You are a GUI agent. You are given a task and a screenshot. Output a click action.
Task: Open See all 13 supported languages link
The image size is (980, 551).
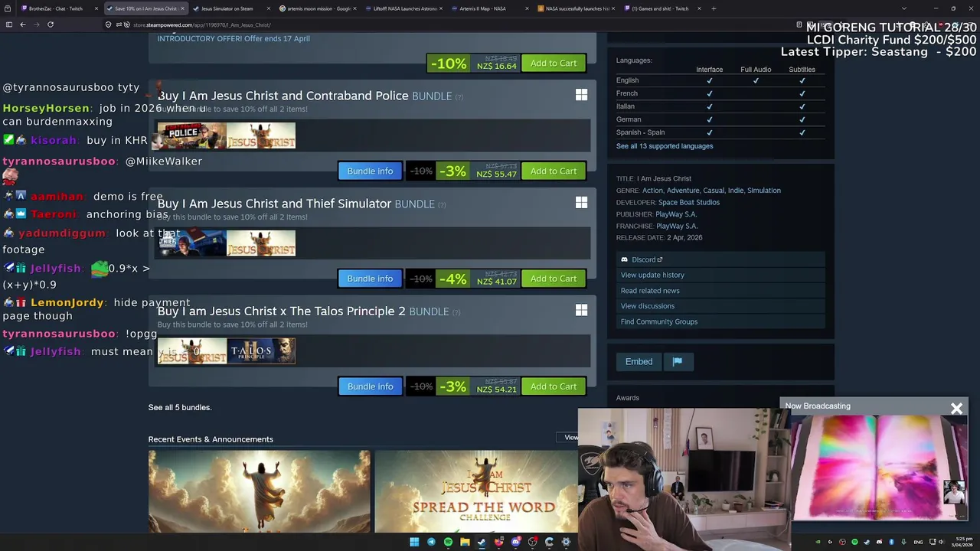coord(665,146)
